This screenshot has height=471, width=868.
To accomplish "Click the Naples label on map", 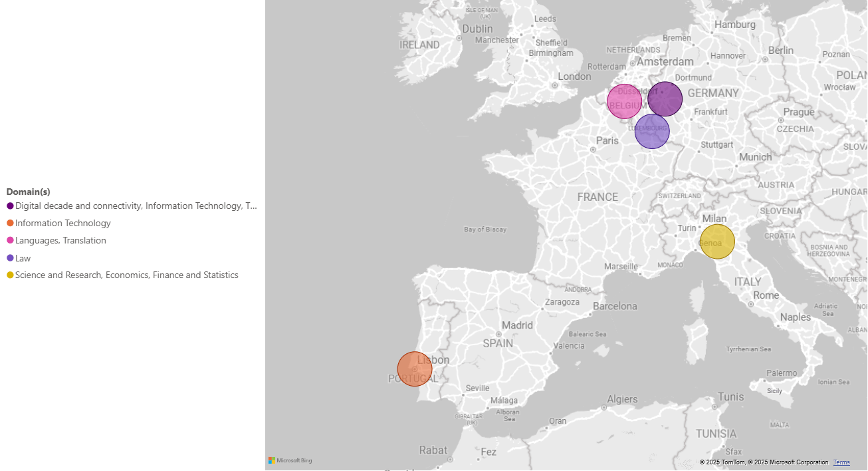I will pos(796,317).
